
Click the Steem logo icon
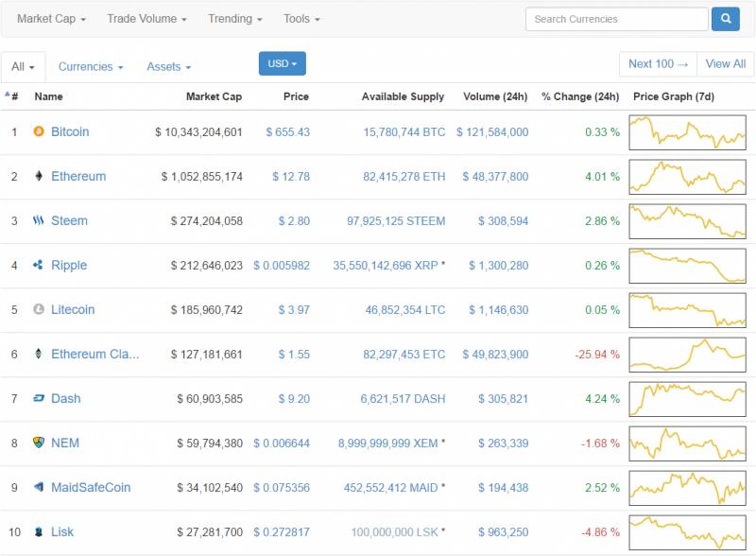39,220
